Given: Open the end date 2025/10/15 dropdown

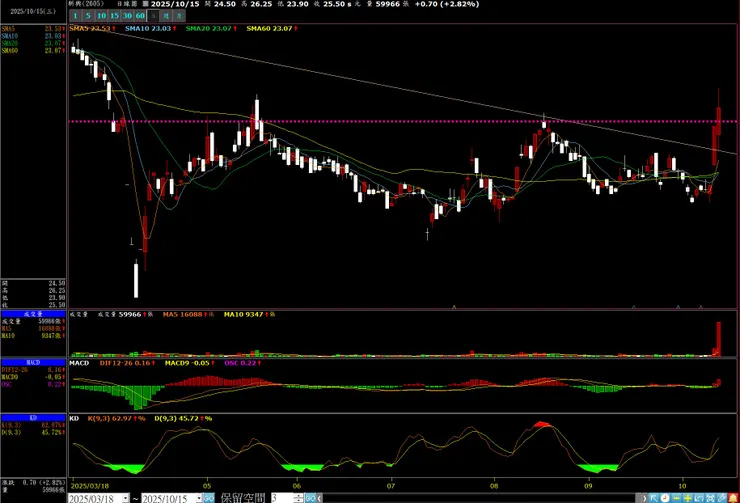Looking at the screenshot, I should pyautogui.click(x=198, y=498).
